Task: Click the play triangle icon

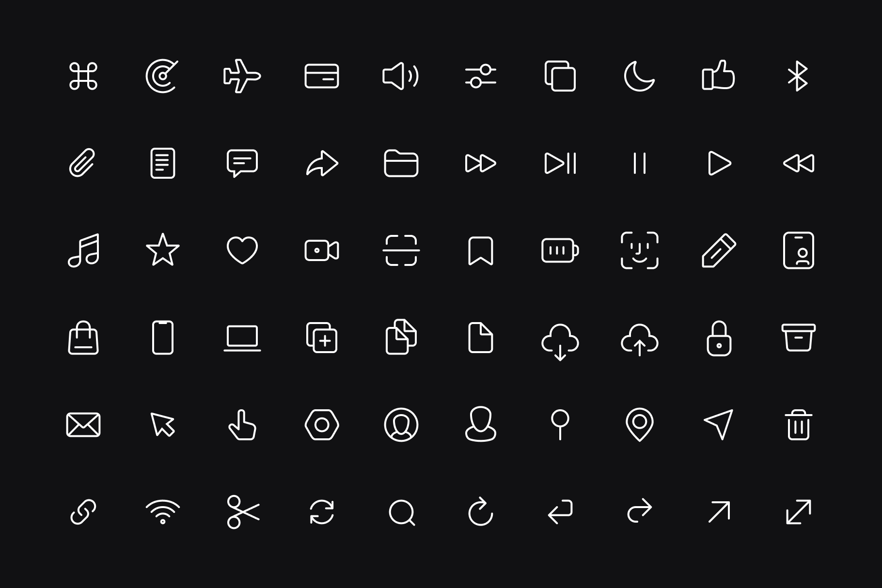Action: tap(719, 163)
